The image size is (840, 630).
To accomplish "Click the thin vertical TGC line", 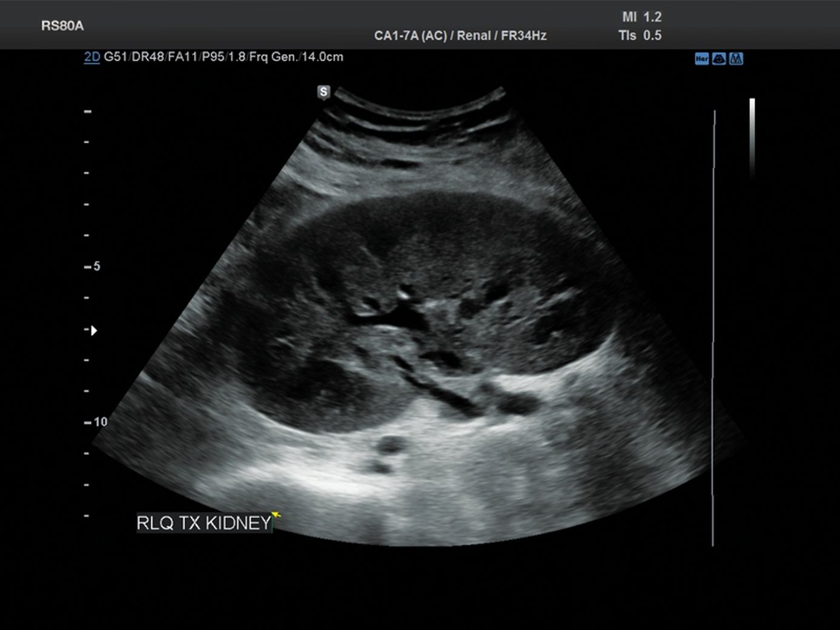I will click(x=714, y=327).
